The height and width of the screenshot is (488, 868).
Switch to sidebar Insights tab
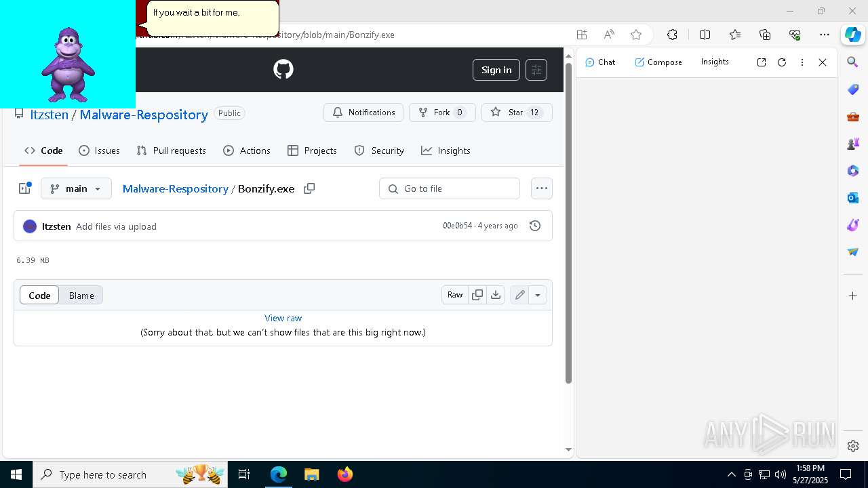point(715,62)
